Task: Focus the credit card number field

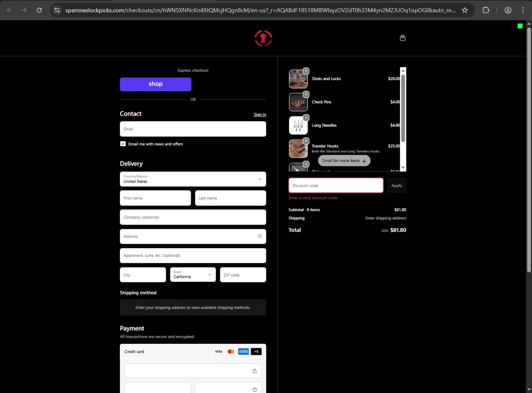Action: pyautogui.click(x=193, y=371)
